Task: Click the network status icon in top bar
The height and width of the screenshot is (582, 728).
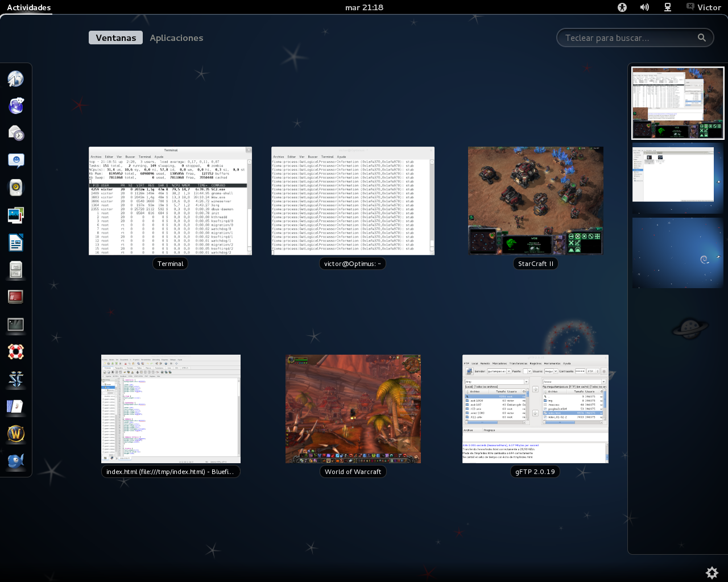Action: click(668, 7)
